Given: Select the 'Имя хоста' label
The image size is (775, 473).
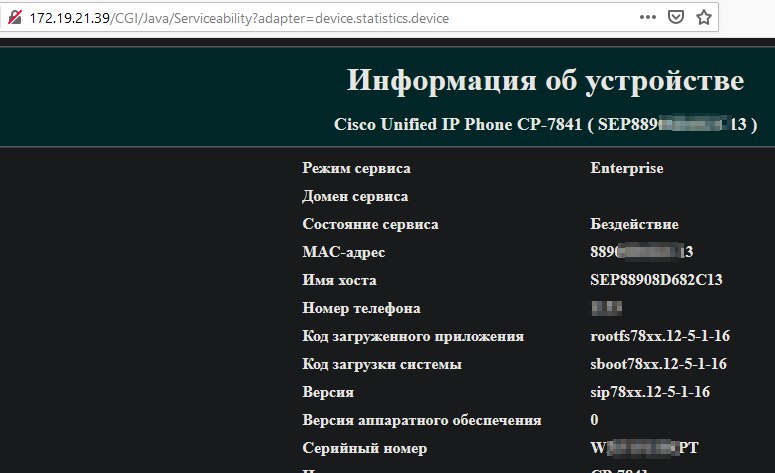Looking at the screenshot, I should point(339,280).
